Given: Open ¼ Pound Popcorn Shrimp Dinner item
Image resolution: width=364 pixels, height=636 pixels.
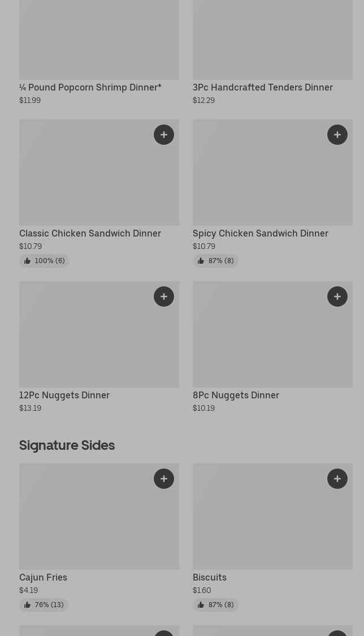Looking at the screenshot, I should pyautogui.click(x=90, y=87).
